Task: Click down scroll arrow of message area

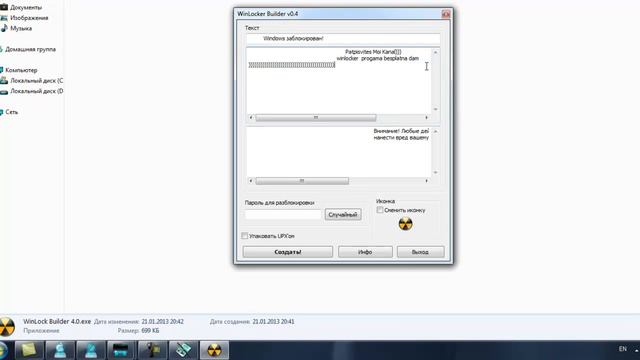Action: point(436,109)
